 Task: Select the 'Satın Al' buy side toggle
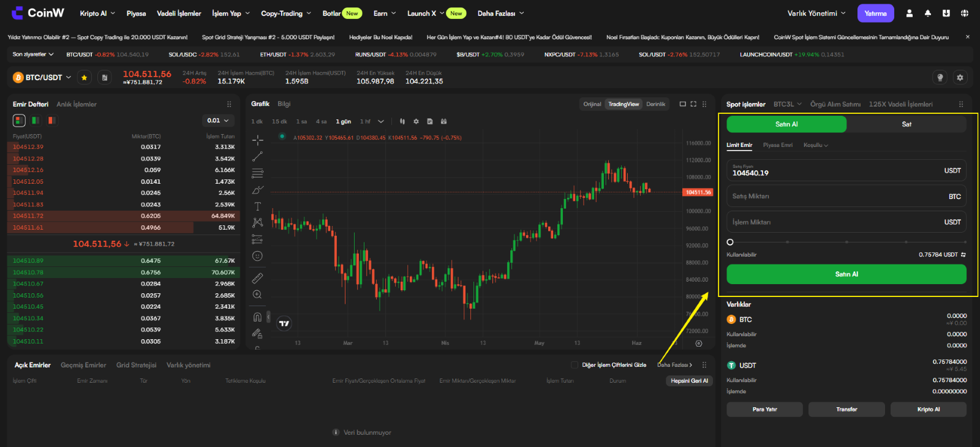click(x=786, y=124)
